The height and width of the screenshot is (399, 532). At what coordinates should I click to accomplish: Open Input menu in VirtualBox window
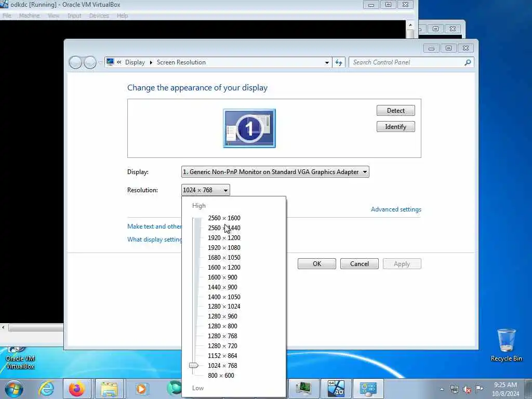(74, 16)
